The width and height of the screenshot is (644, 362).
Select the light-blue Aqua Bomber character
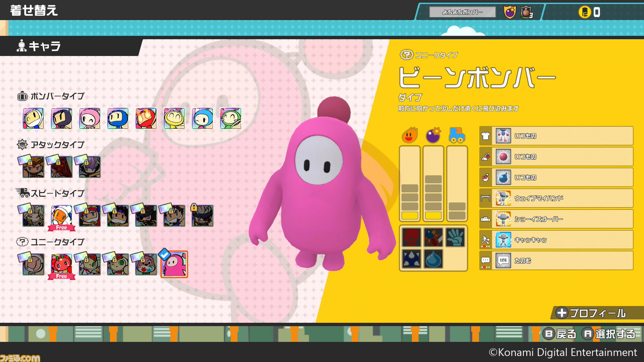click(202, 119)
